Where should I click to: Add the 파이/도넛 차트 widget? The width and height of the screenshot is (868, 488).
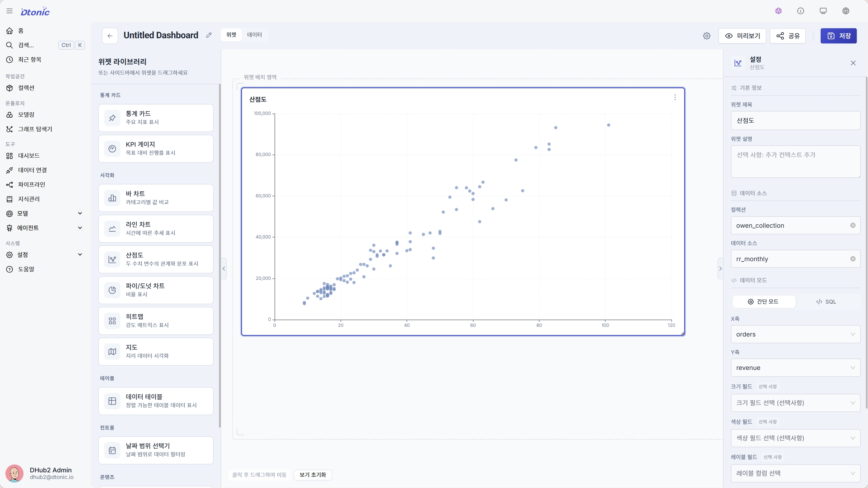point(156,290)
